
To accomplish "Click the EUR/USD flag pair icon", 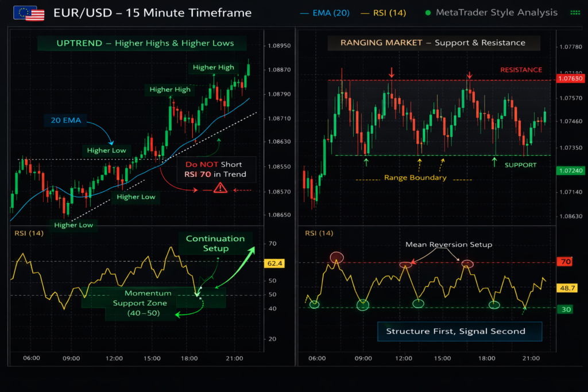I will point(29,13).
